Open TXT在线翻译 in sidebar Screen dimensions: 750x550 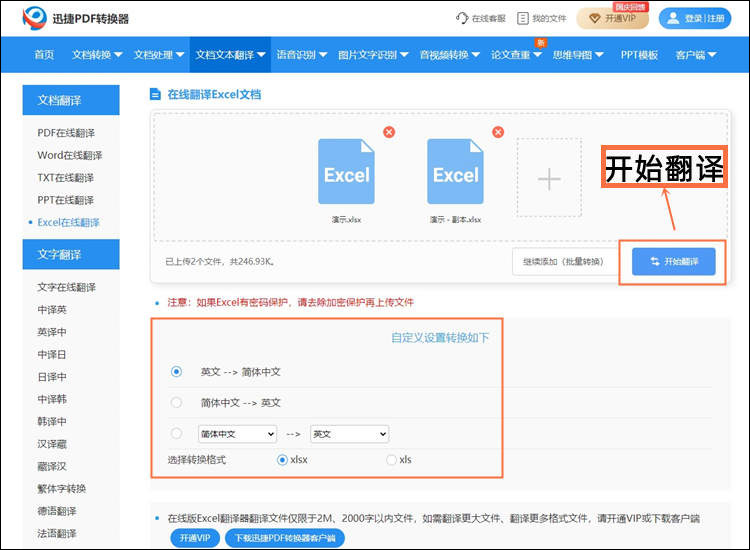pos(66,177)
